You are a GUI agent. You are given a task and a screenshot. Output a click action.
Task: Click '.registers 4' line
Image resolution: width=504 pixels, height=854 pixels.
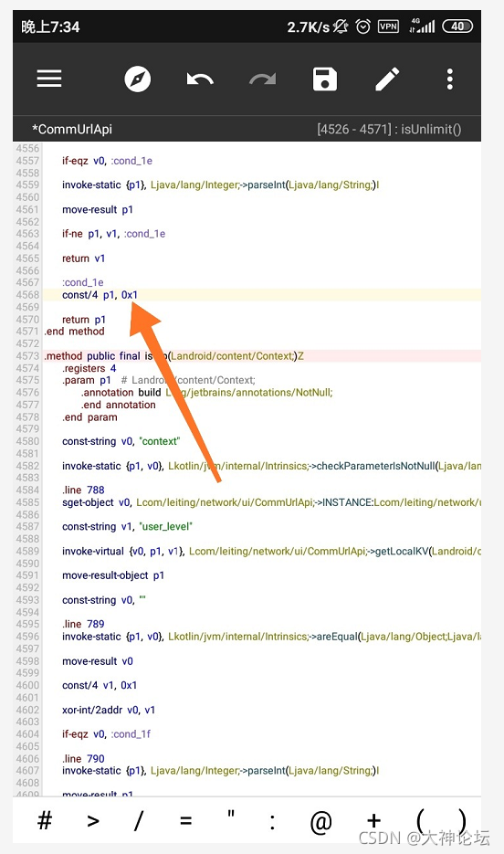(x=89, y=368)
